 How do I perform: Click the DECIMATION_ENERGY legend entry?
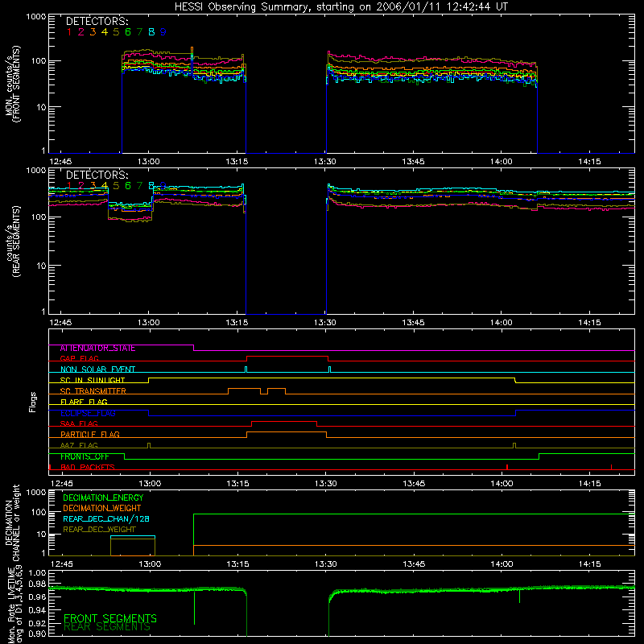(x=103, y=497)
